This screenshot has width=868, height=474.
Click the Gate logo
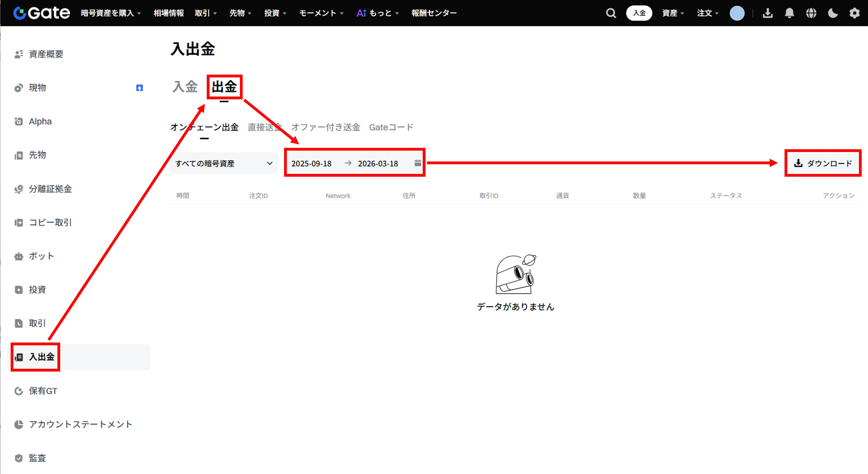[x=41, y=13]
